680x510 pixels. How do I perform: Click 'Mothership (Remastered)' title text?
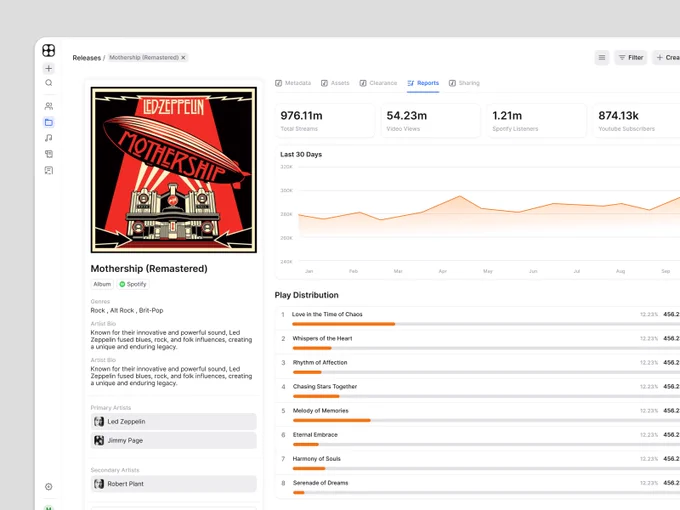click(149, 269)
